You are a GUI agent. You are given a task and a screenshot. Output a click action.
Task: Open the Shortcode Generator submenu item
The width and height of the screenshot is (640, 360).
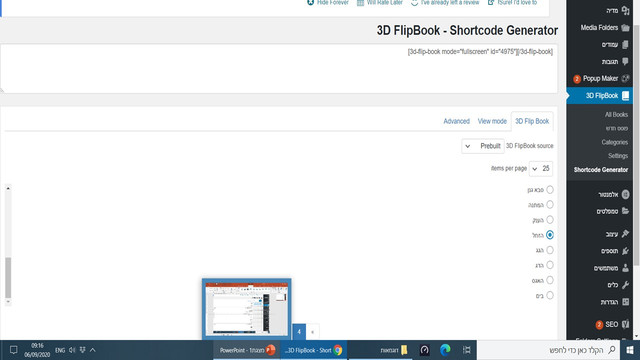(600, 170)
